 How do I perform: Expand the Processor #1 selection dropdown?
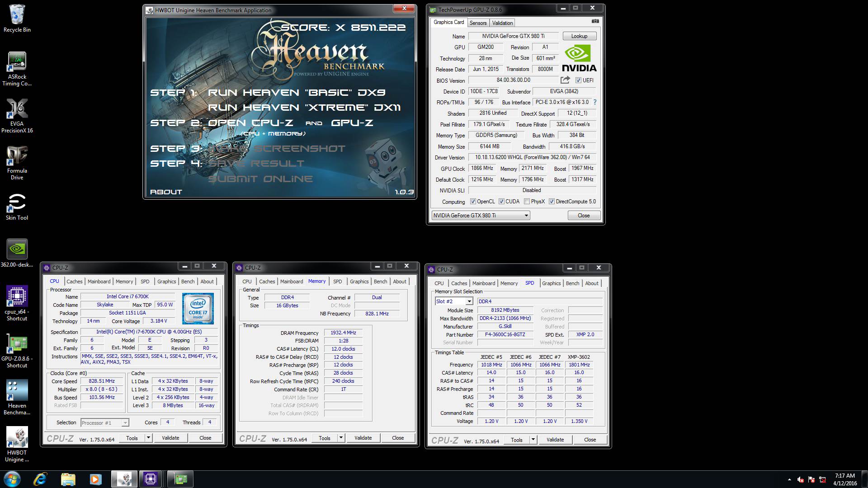pyautogui.click(x=125, y=423)
